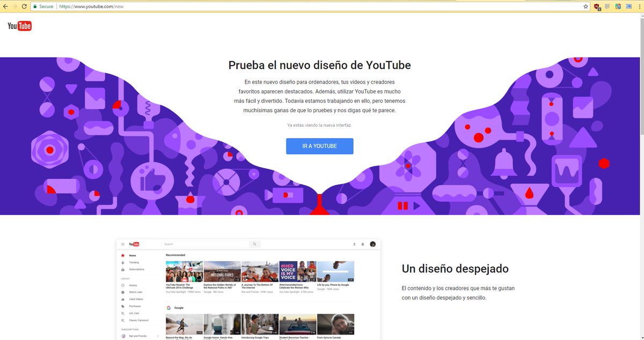Open the uBlock Origin shield extension

click(597, 6)
